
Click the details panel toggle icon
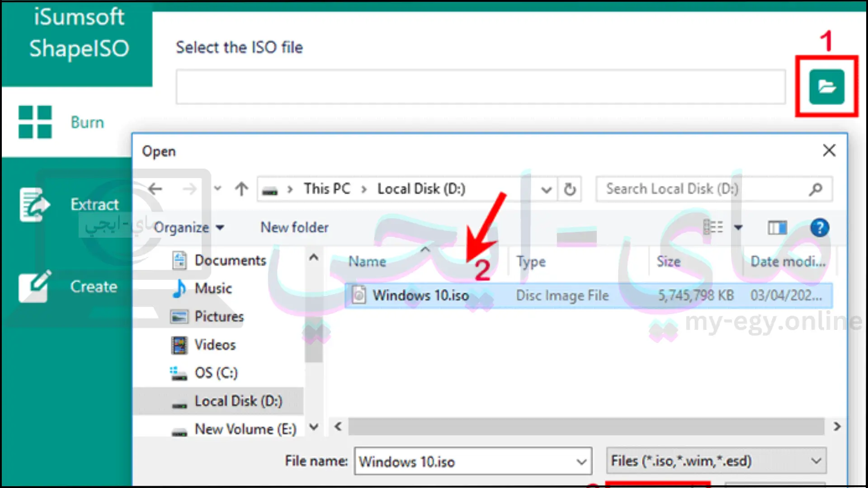coord(778,228)
